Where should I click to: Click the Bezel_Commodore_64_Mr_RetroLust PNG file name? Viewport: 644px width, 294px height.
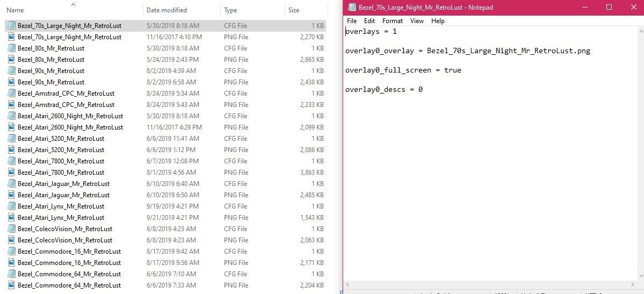click(69, 285)
